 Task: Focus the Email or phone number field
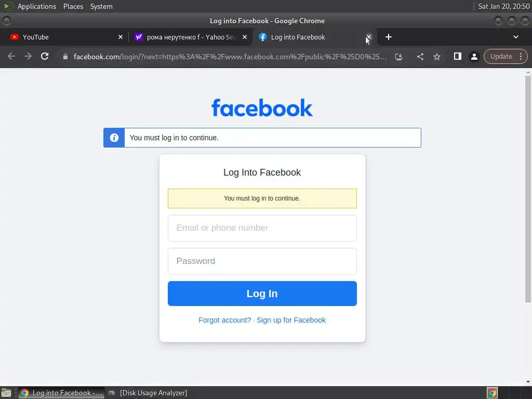(x=262, y=228)
